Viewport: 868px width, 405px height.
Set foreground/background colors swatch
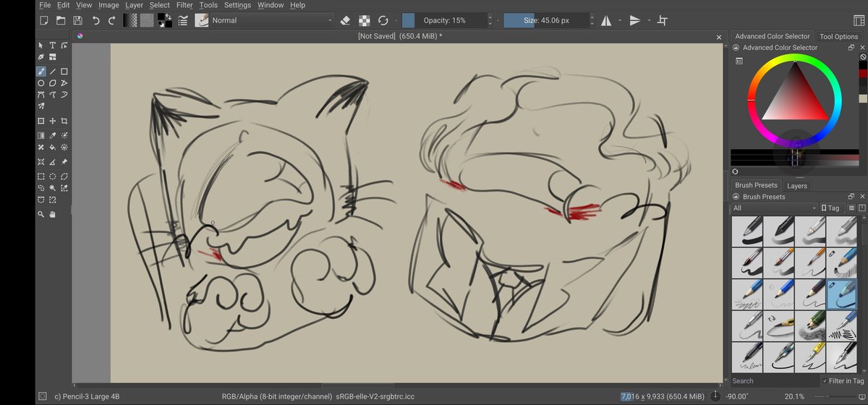click(x=165, y=20)
